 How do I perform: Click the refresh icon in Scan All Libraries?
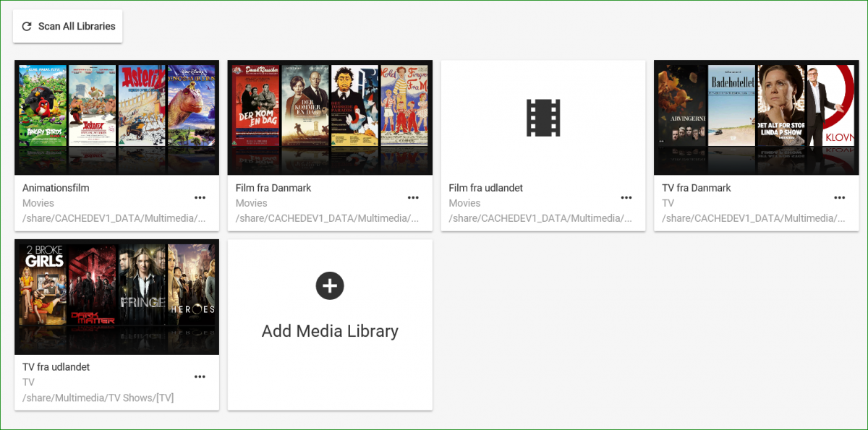click(x=27, y=27)
